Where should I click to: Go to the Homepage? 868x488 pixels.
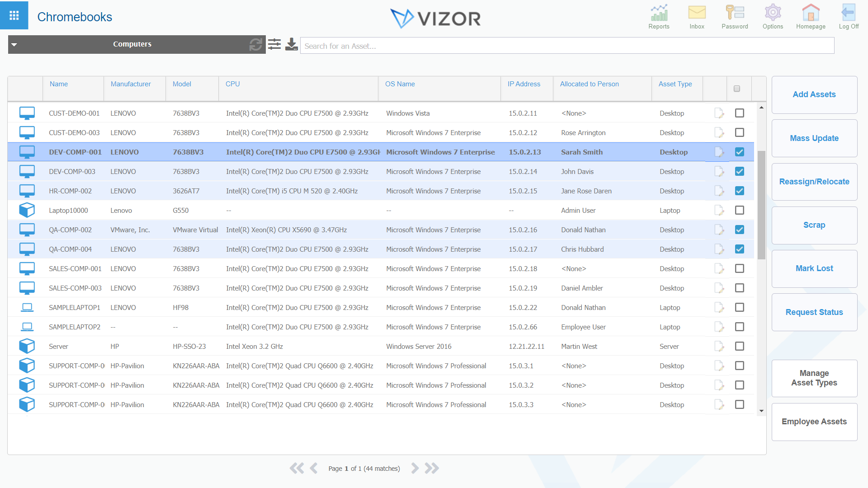(x=811, y=17)
